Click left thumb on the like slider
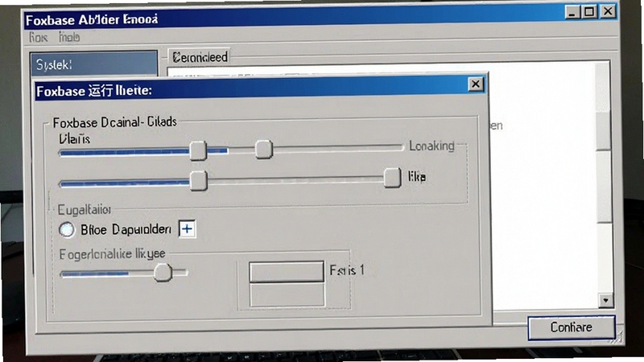This screenshot has height=362, width=644. click(198, 180)
